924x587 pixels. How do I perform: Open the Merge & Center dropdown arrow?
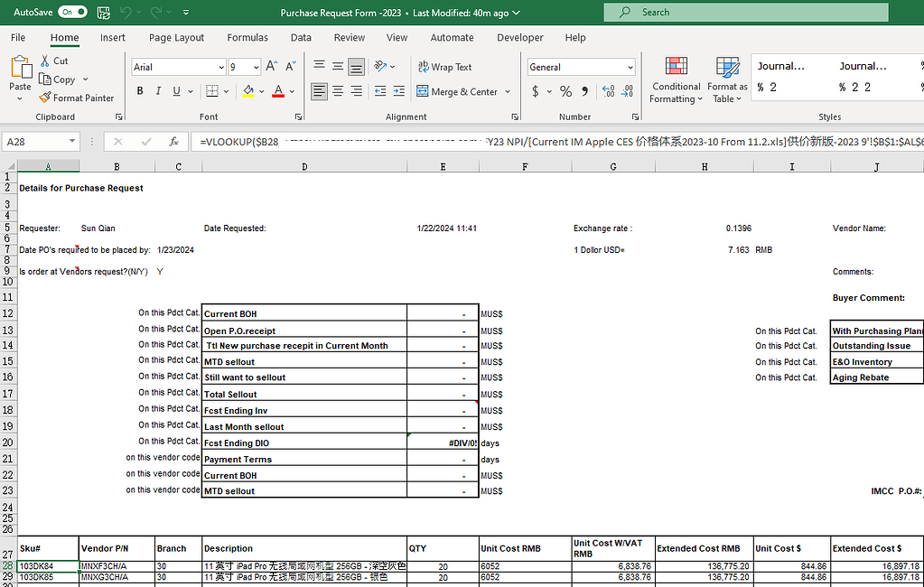[508, 91]
